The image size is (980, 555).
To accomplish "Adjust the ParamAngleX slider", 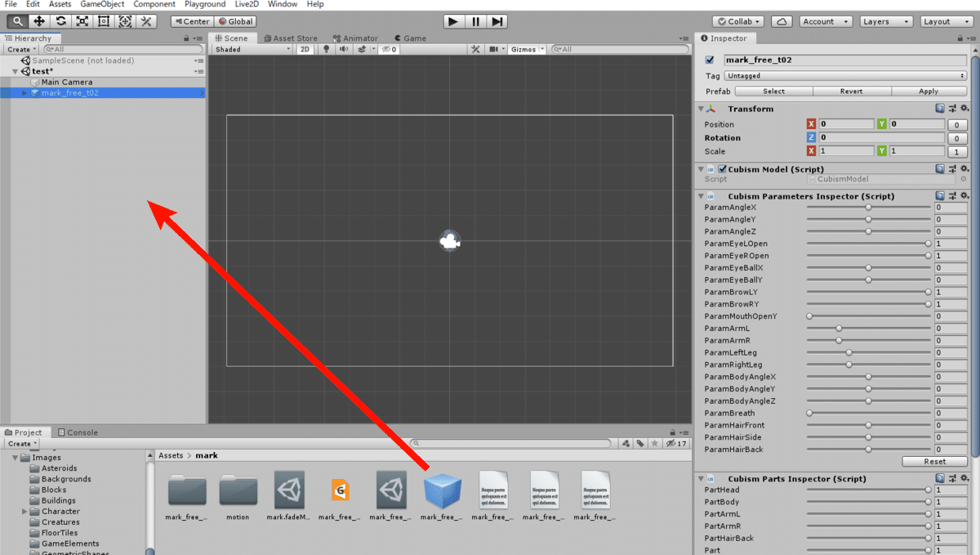I will pos(869,208).
